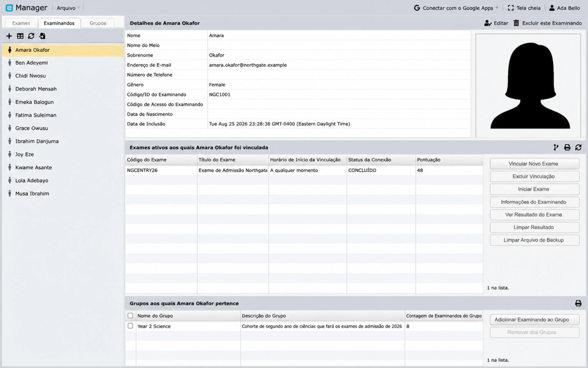
Task: Open the Arquivo dropdown menu
Action: click(x=68, y=8)
